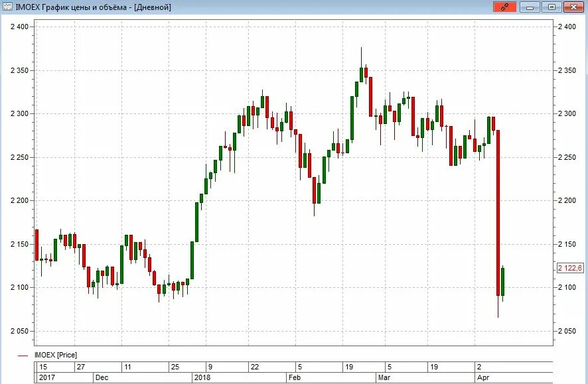Click the red line marker beside IMOEX [Price]
The height and width of the screenshot is (384, 588).
point(23,355)
